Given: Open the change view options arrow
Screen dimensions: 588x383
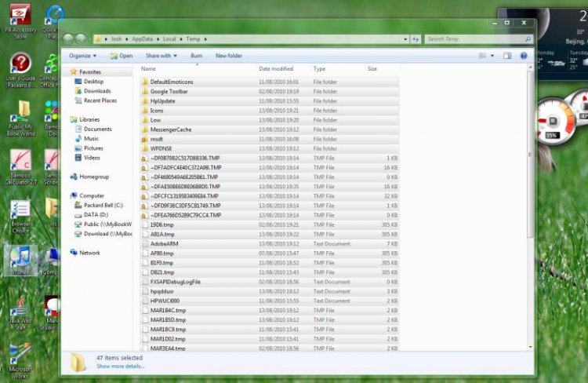Looking at the screenshot, I should (x=494, y=56).
